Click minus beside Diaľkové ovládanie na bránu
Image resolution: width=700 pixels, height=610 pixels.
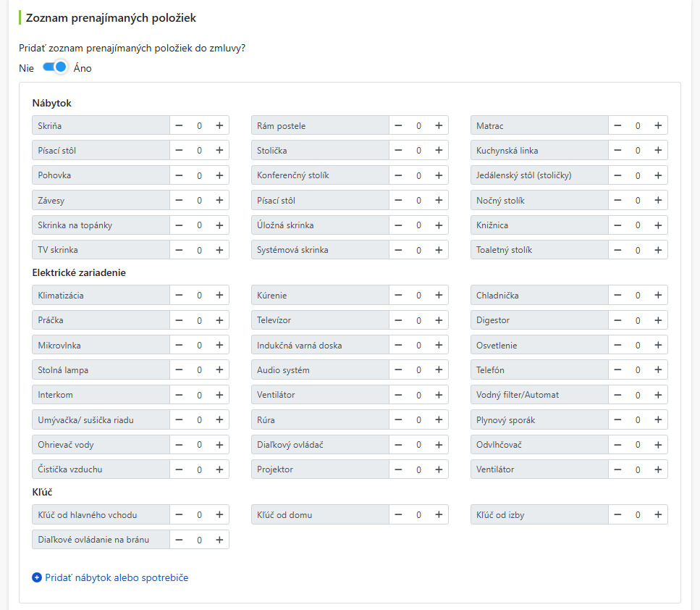179,540
